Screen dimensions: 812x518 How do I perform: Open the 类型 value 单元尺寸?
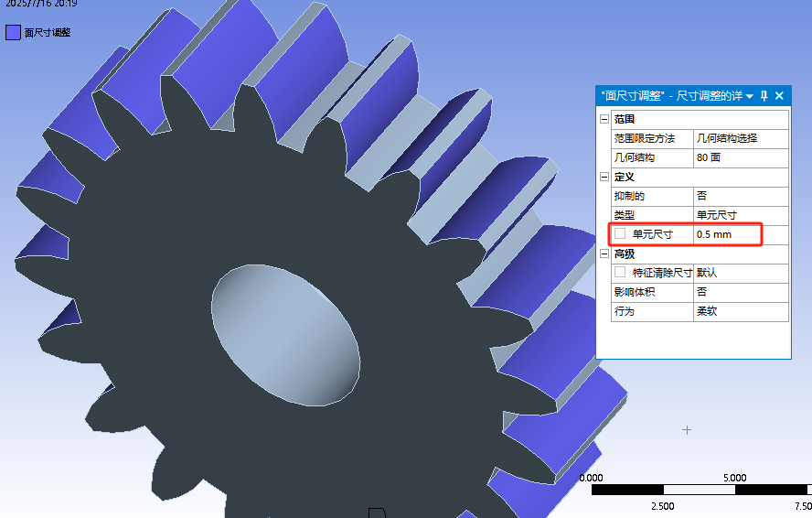tap(740, 215)
